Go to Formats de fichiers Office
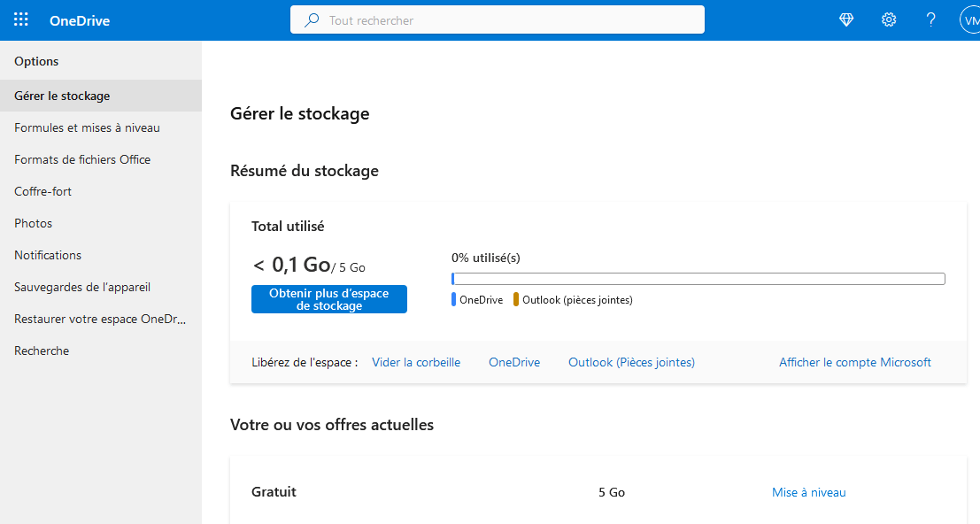The height and width of the screenshot is (524, 980). point(82,159)
